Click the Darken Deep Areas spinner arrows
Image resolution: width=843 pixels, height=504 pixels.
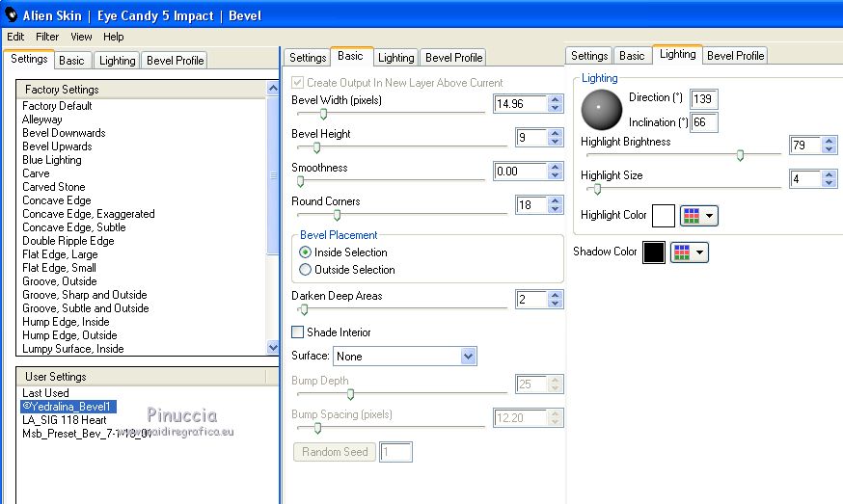[556, 300]
